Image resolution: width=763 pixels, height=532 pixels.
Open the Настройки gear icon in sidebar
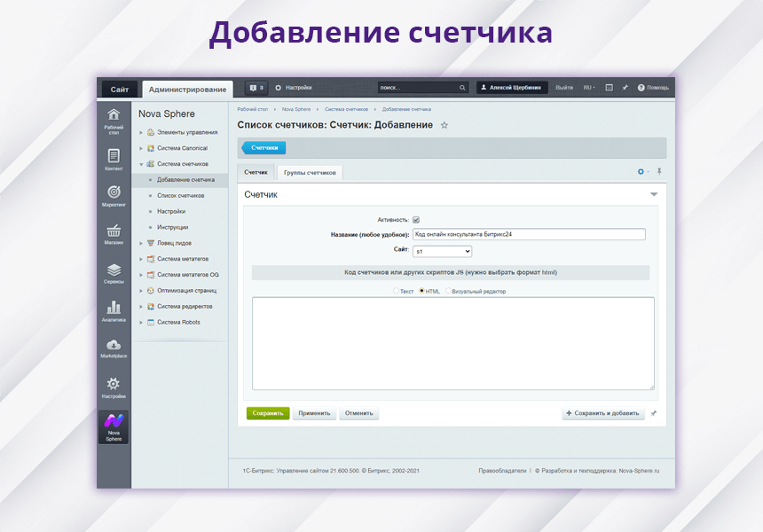point(113,381)
